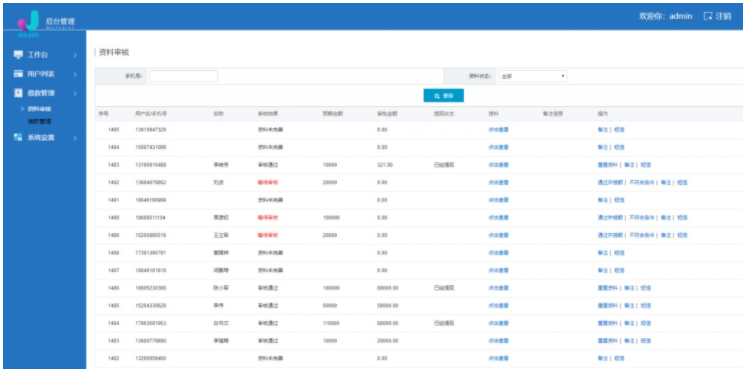
Task: Click the 用户列表 card icon
Action: (x=18, y=74)
